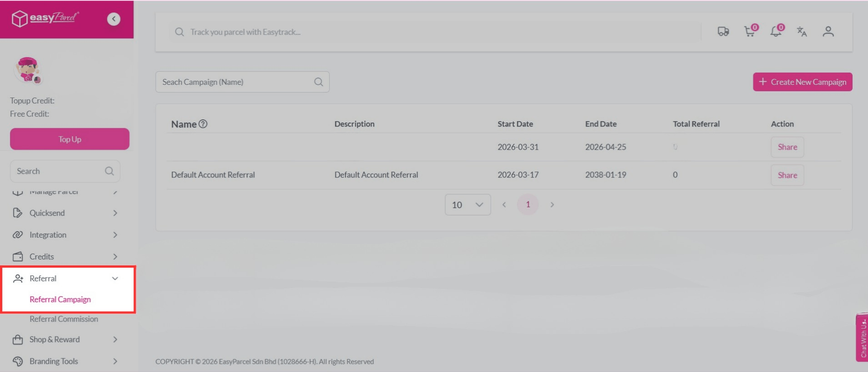
Task: Expand the Shop & Reward chevron
Action: click(115, 339)
